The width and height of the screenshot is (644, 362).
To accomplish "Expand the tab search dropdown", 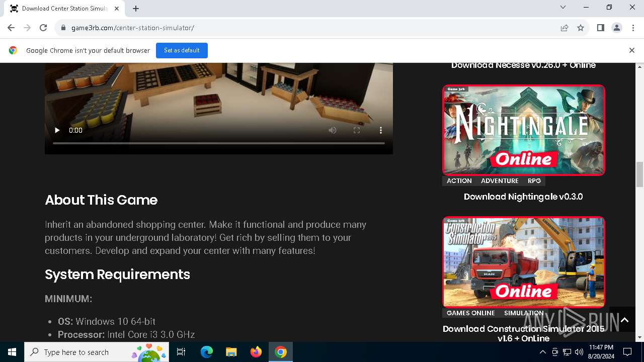I will (563, 7).
